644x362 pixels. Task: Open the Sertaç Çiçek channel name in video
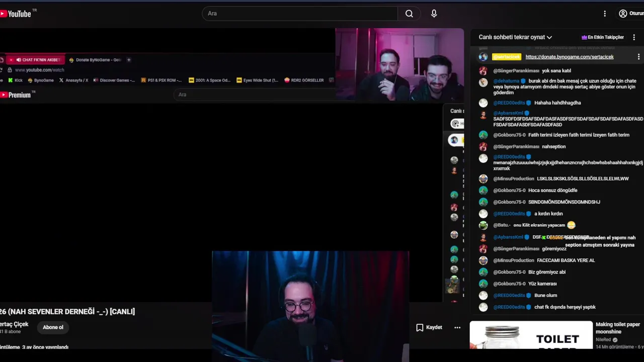[14, 324]
